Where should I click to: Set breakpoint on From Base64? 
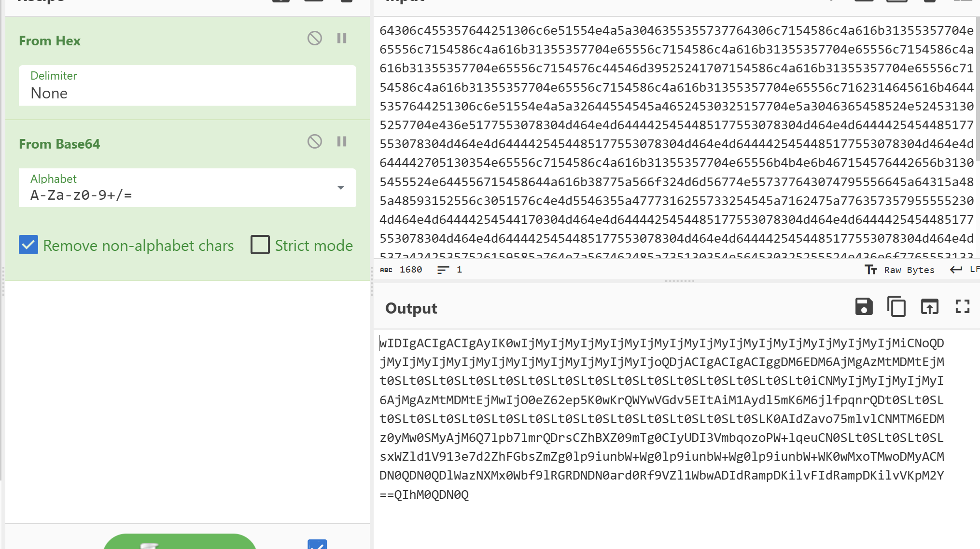tap(342, 141)
